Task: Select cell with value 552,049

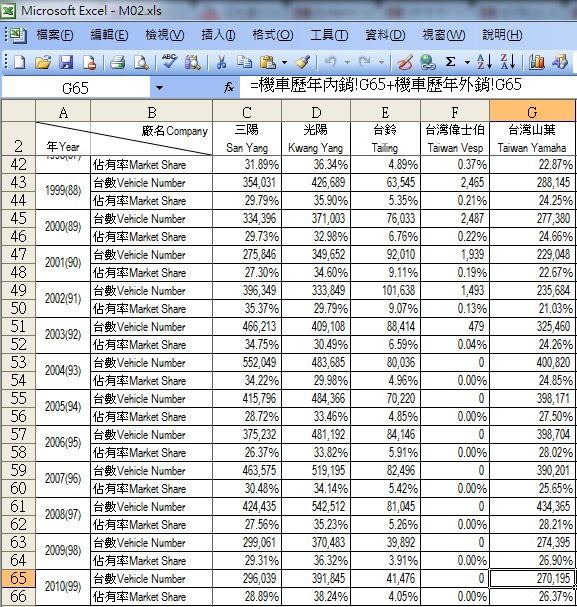Action: point(247,362)
